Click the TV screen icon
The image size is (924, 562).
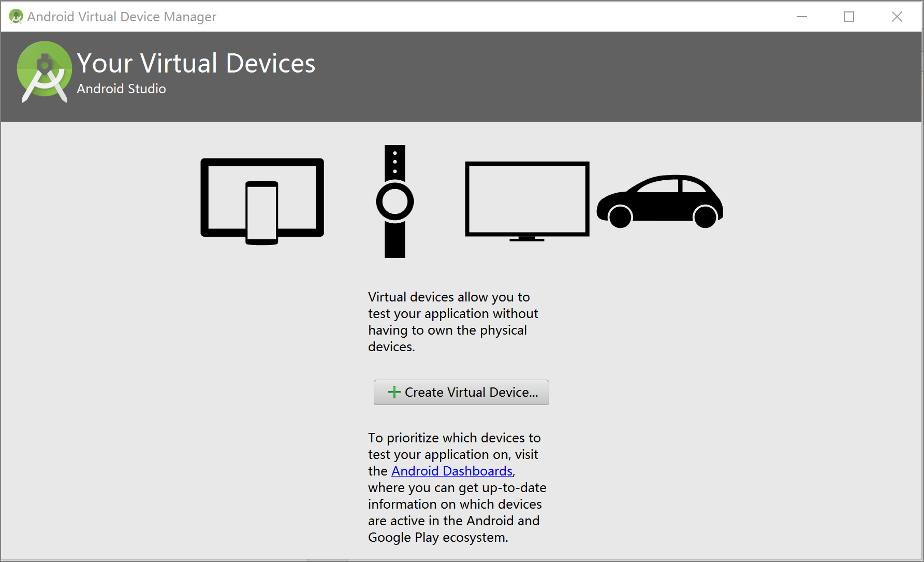(x=527, y=201)
